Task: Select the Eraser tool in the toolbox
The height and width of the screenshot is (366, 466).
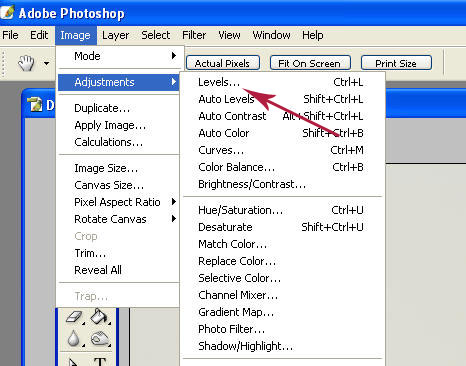Action: tap(74, 317)
